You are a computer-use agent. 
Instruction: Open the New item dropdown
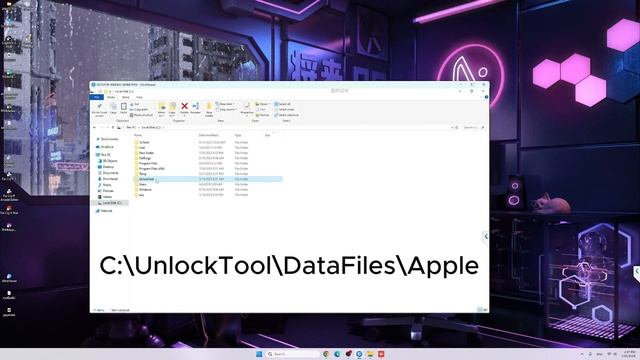(x=226, y=104)
